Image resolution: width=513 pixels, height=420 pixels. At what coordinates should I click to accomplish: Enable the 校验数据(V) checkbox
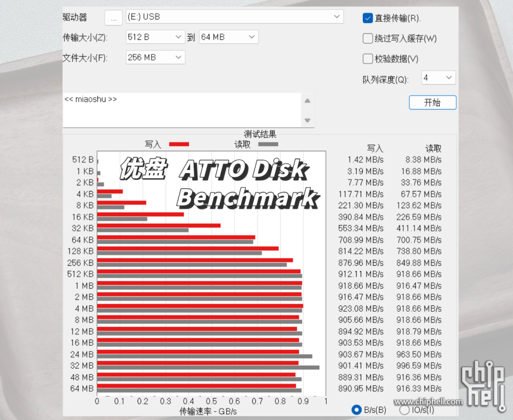[367, 59]
